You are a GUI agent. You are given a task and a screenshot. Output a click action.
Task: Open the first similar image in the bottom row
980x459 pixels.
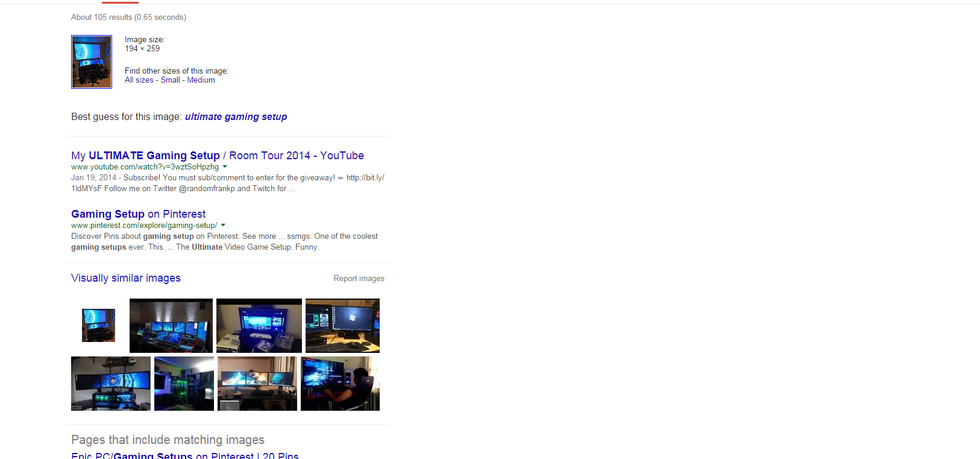[x=111, y=384]
